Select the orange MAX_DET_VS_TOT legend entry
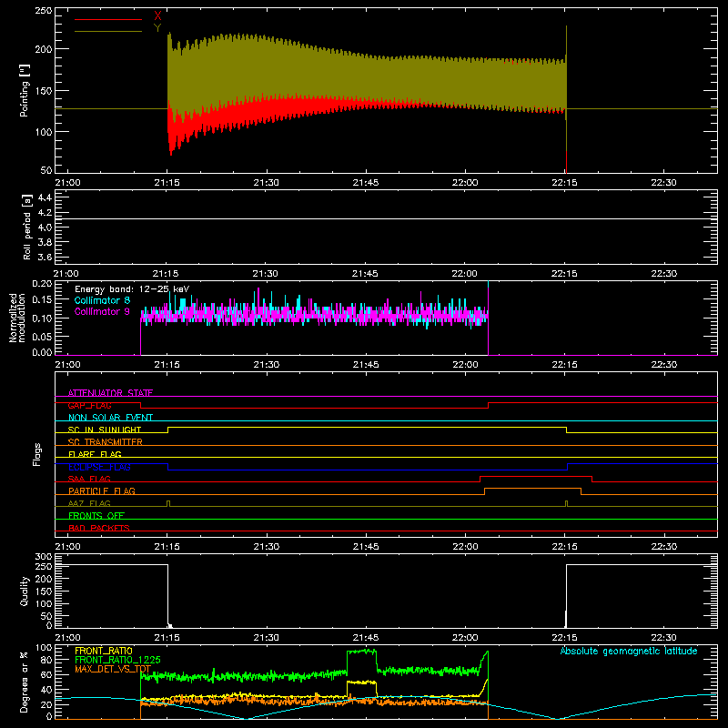 tap(113, 669)
